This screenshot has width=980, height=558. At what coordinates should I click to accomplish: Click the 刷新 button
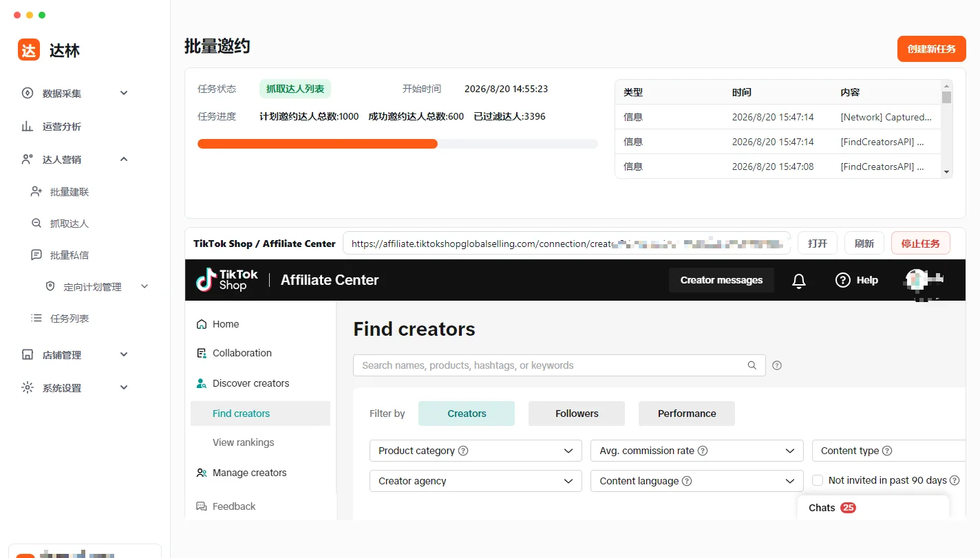click(864, 244)
